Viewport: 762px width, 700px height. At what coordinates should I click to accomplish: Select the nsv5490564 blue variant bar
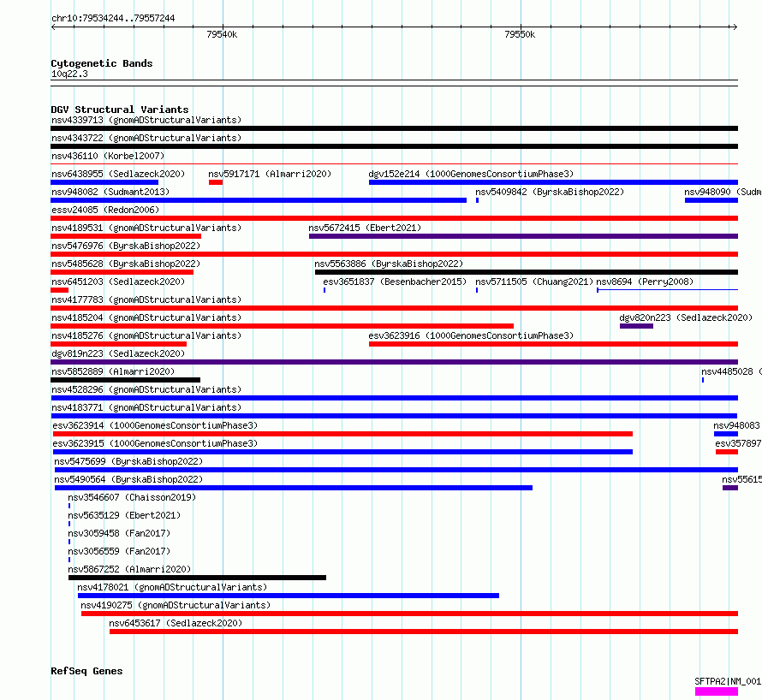pos(294,488)
